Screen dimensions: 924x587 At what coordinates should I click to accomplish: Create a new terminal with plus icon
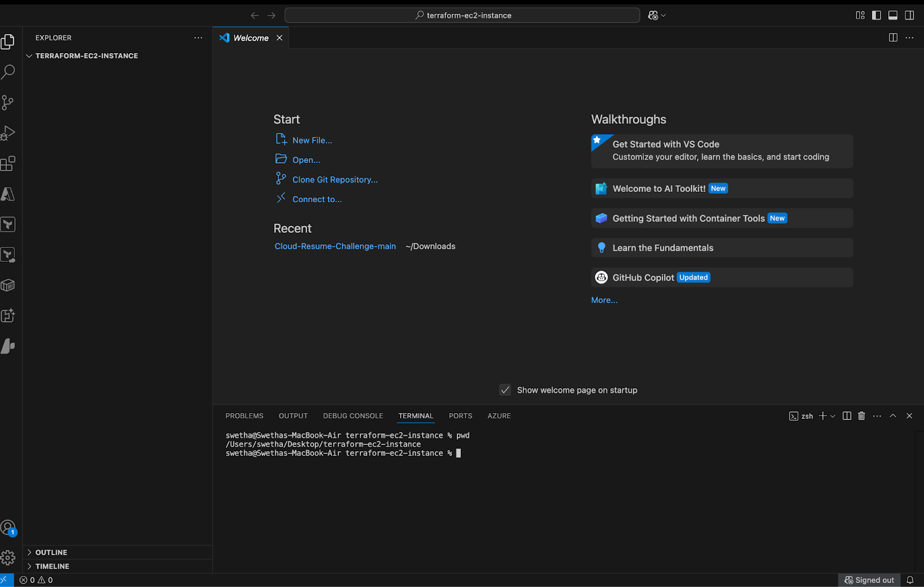pos(823,416)
